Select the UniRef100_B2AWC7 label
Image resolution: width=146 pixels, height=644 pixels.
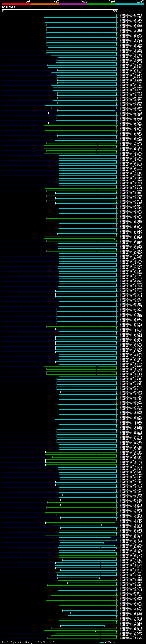click(131, 251)
